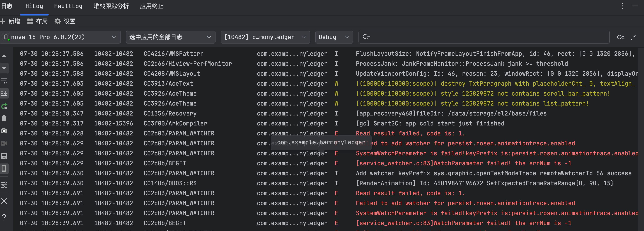Click the 新增 button
The width and height of the screenshot is (644, 231).
click(x=14, y=21)
